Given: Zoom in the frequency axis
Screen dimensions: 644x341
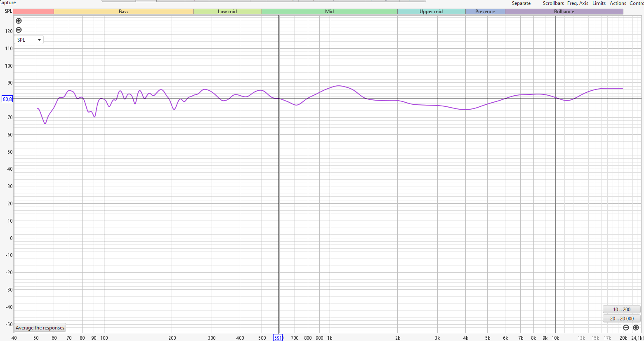Looking at the screenshot, I should pos(636,327).
